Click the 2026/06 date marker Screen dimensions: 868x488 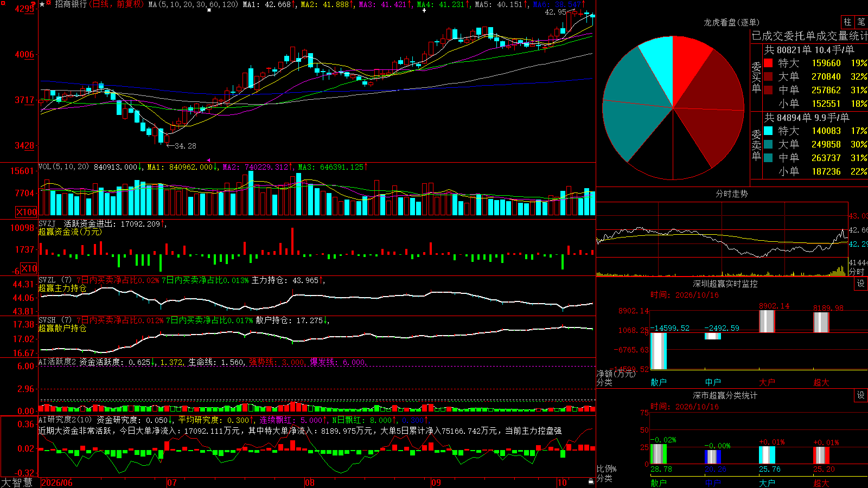[57, 483]
